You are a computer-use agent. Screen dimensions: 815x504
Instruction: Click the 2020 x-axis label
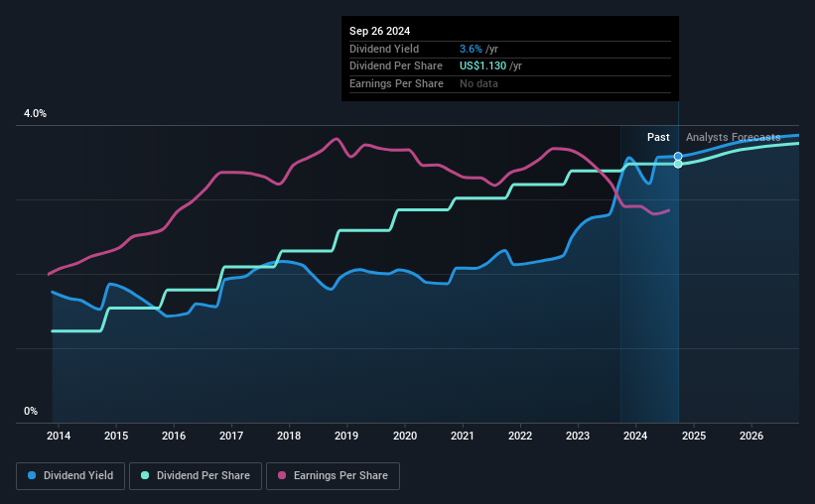[x=405, y=436]
